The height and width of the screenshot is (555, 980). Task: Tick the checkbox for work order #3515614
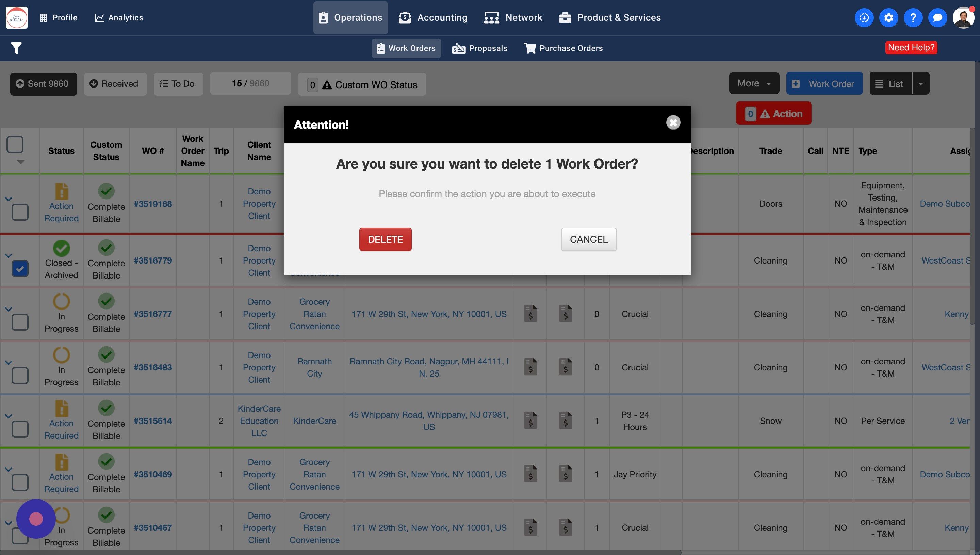20,429
